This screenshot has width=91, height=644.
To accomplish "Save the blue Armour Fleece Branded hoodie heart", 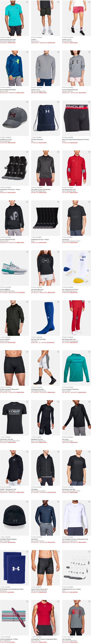I will pyautogui.click(x=27, y=52).
